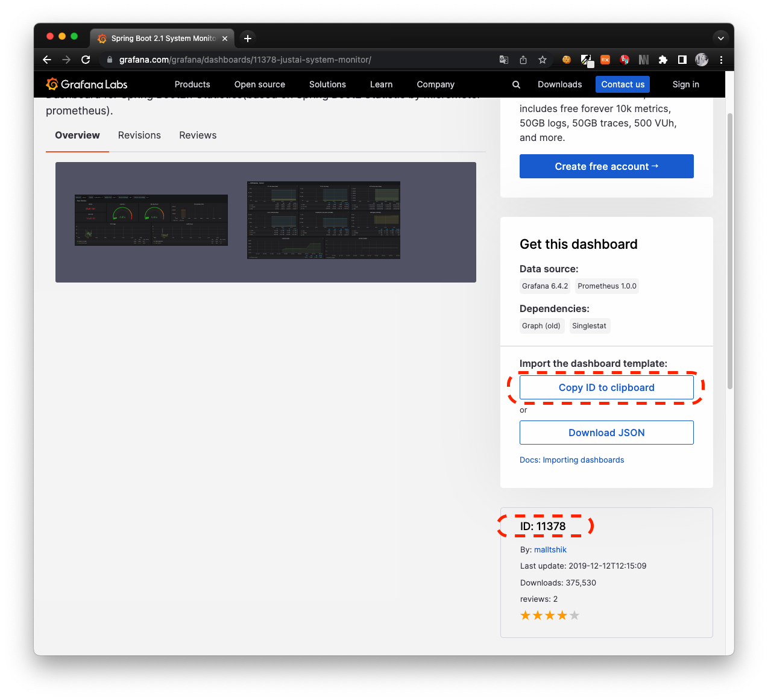Expand the tab search dropdown arrow
This screenshot has width=768, height=700.
tap(720, 38)
